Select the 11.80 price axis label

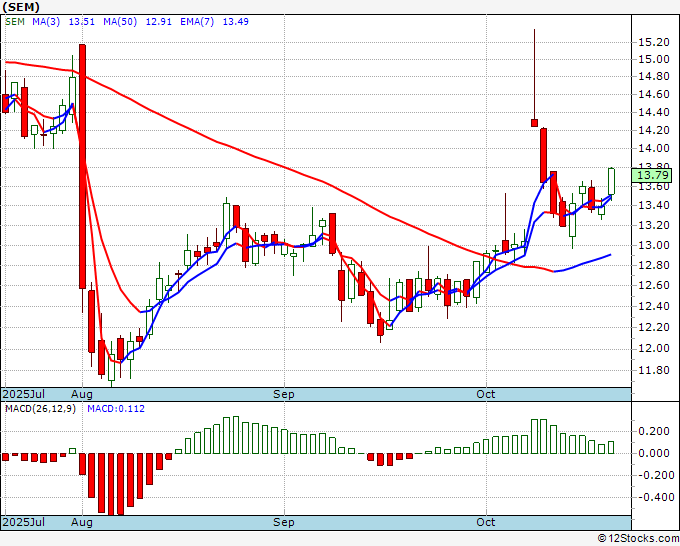(x=654, y=370)
